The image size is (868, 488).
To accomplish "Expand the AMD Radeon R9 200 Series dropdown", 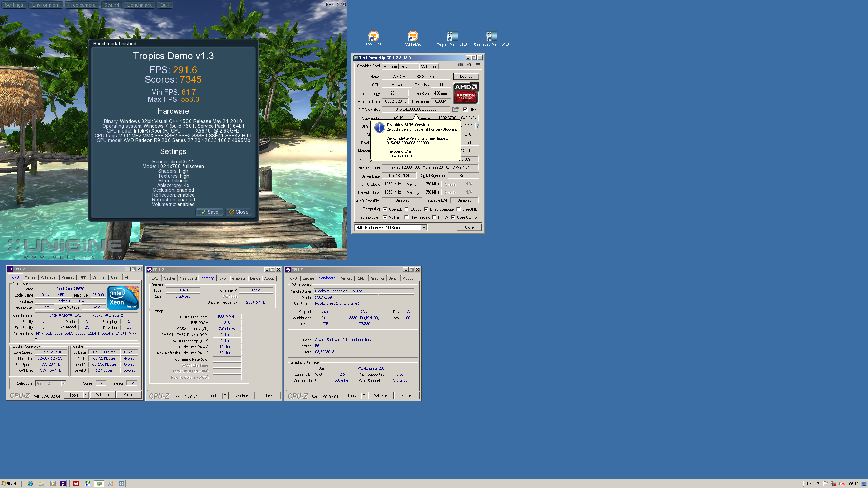I will 424,228.
